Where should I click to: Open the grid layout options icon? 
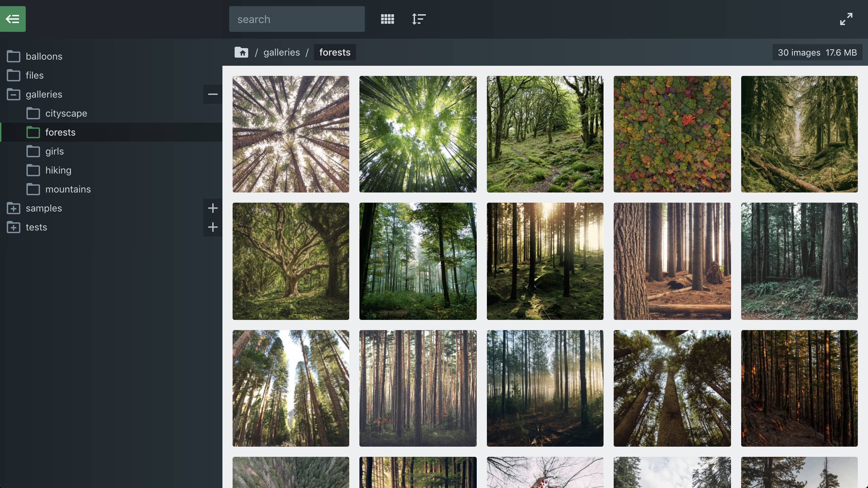coord(387,19)
